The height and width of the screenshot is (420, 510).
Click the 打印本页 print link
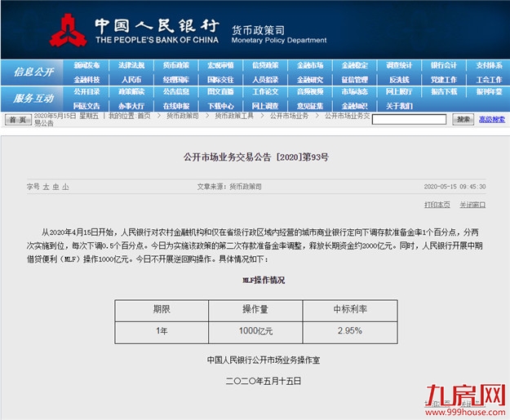point(437,205)
